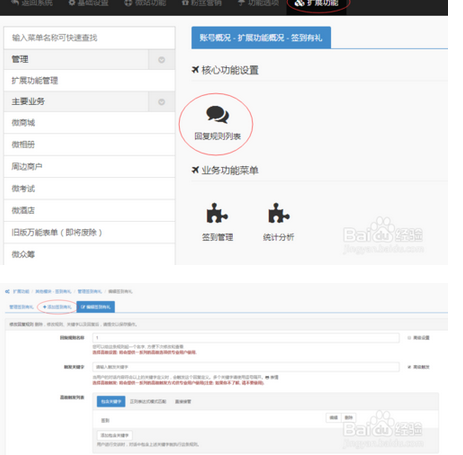463x455 pixels.
Task: Click the 添加包含关键字 button
Action: pos(115,435)
